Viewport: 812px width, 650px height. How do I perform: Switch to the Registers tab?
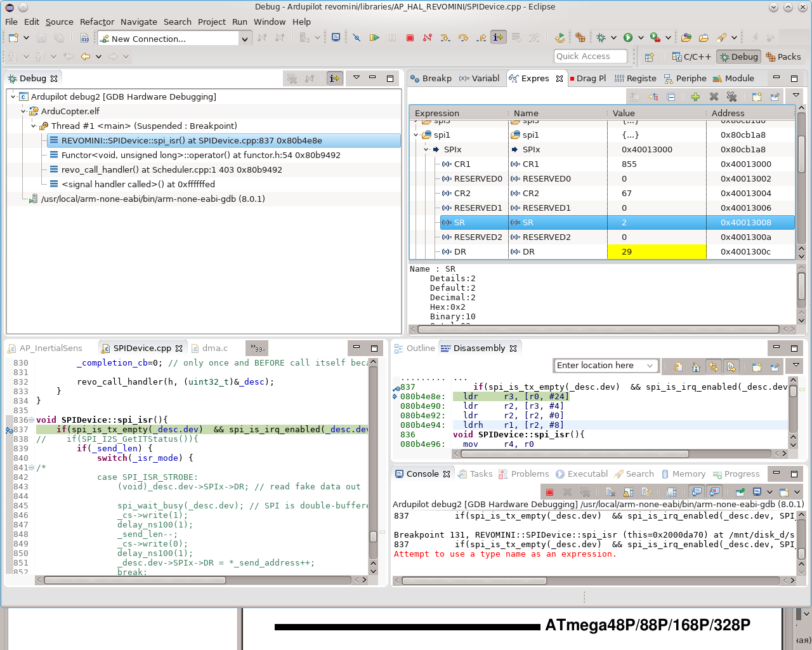(636, 78)
